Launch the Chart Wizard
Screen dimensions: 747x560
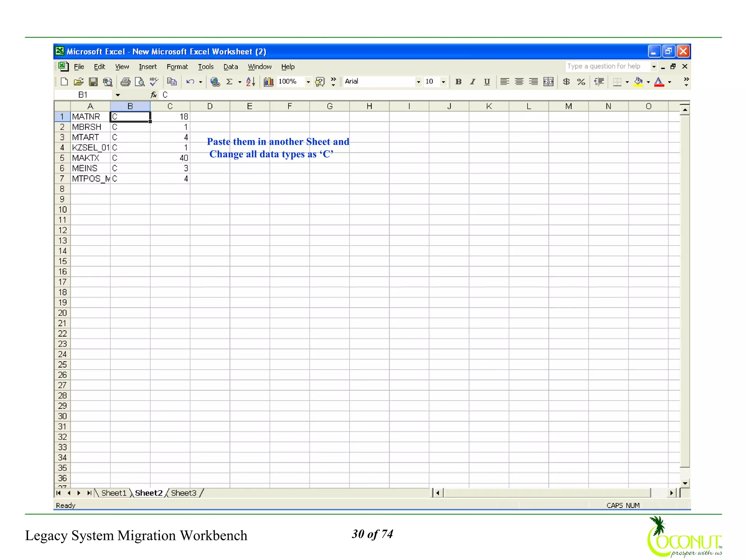click(x=269, y=82)
